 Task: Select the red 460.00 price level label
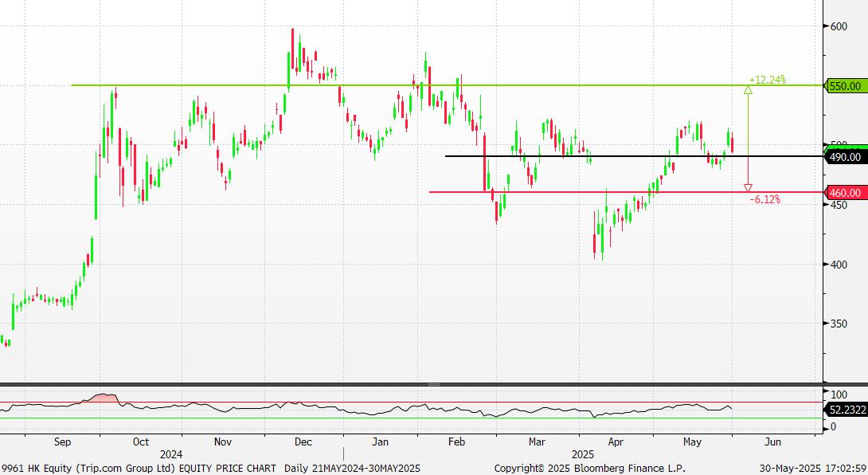(847, 193)
